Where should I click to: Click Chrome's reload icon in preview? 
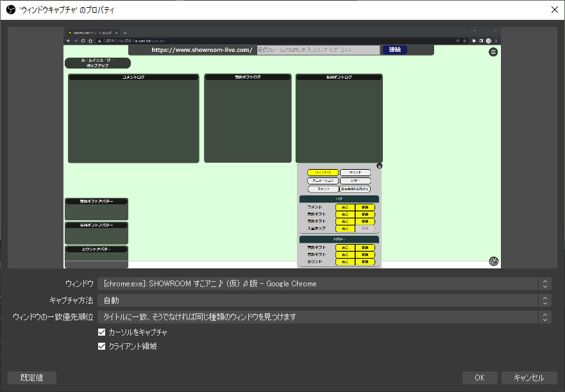pyautogui.click(x=83, y=41)
